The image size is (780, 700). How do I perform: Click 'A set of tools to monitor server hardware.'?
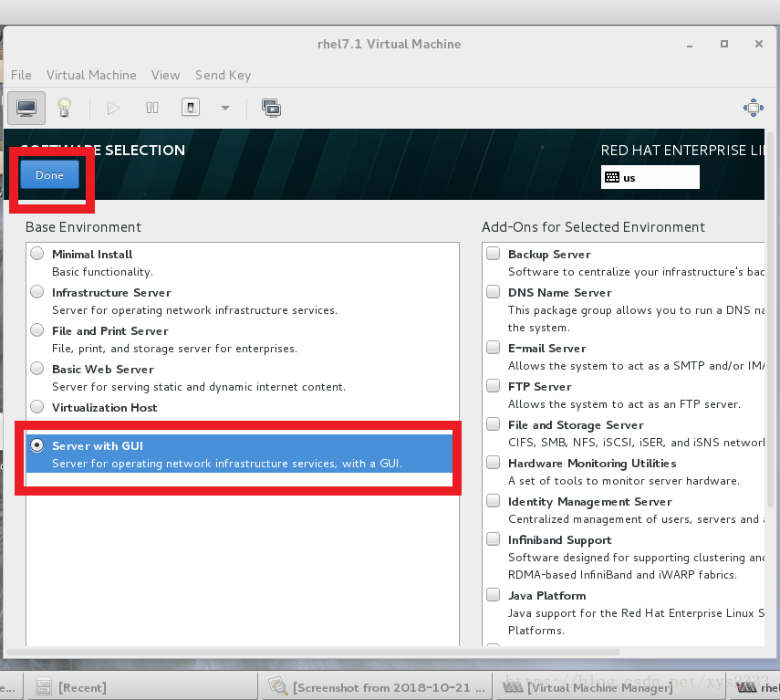[x=624, y=481]
